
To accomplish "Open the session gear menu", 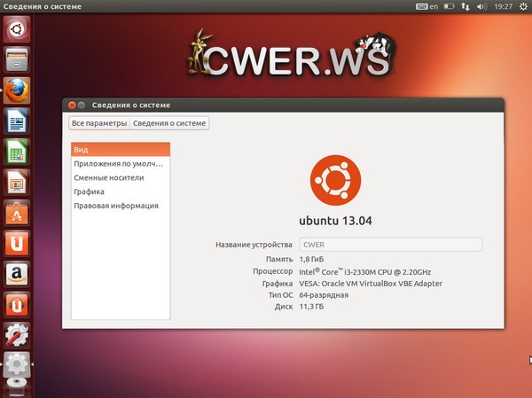I will click(521, 7).
